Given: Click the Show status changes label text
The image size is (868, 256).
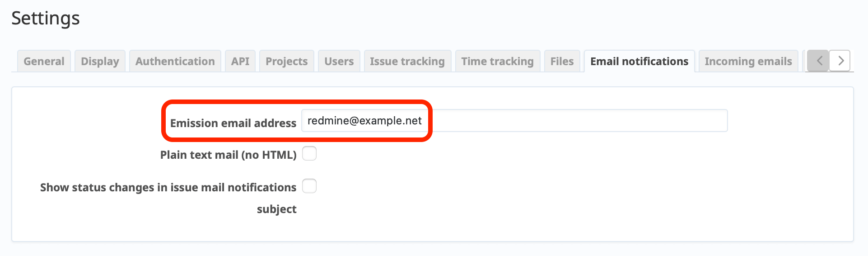Looking at the screenshot, I should [x=168, y=187].
